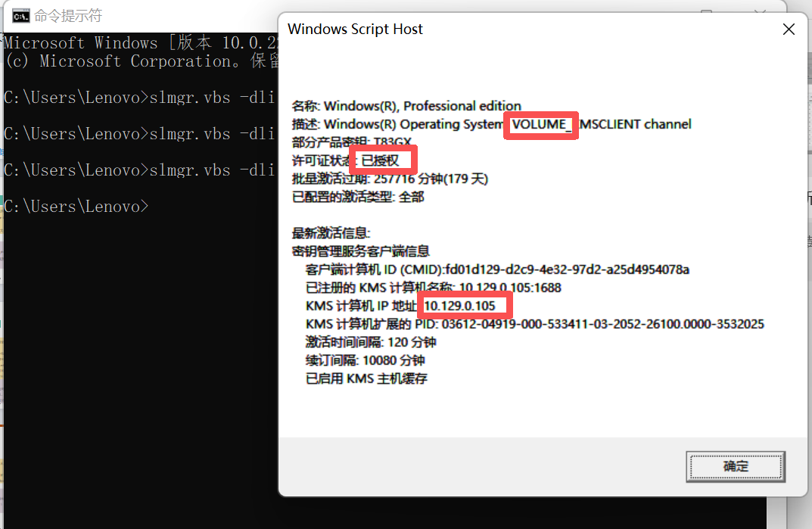
Task: Click the 已启用 KMS 主机缓存 line
Action: tap(366, 378)
